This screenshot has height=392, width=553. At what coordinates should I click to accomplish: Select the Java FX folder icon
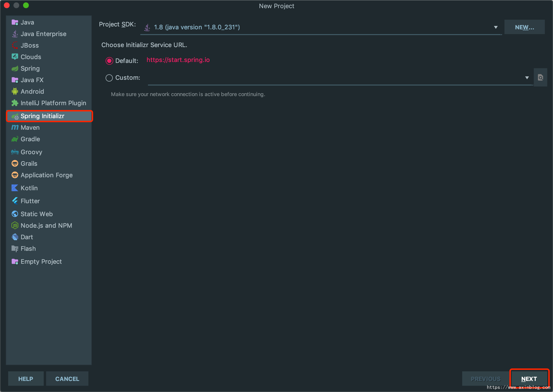click(15, 80)
